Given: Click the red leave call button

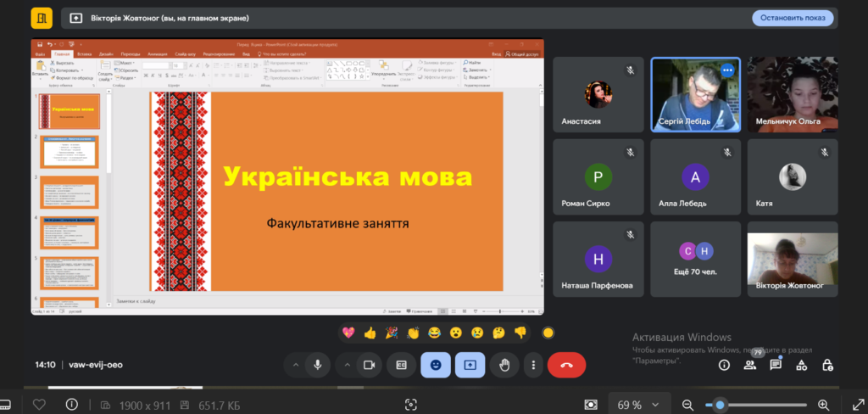Looking at the screenshot, I should click(566, 365).
